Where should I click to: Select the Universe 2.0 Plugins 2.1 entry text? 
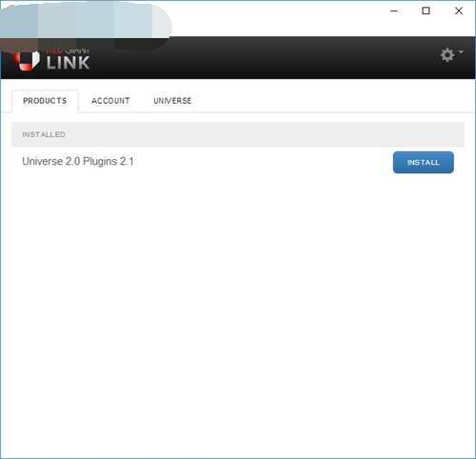tap(78, 161)
